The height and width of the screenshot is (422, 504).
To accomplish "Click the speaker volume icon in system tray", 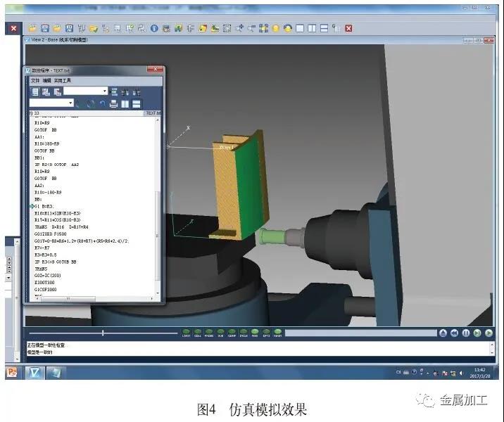I will pyautogui.click(x=461, y=373).
